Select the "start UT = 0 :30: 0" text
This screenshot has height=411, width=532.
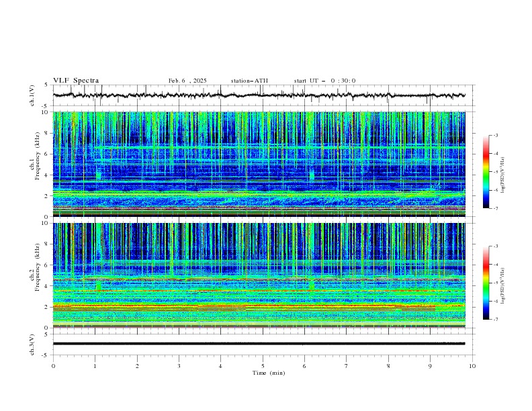click(x=324, y=81)
